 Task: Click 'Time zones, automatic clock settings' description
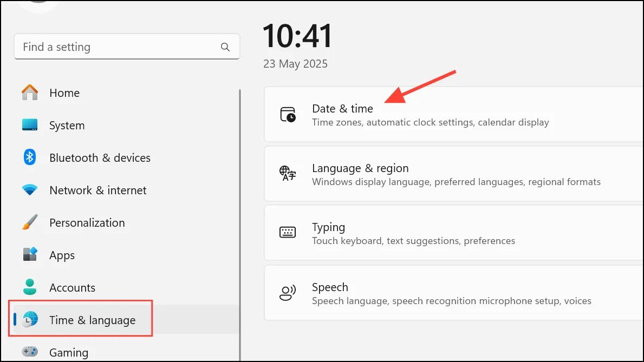click(x=431, y=122)
